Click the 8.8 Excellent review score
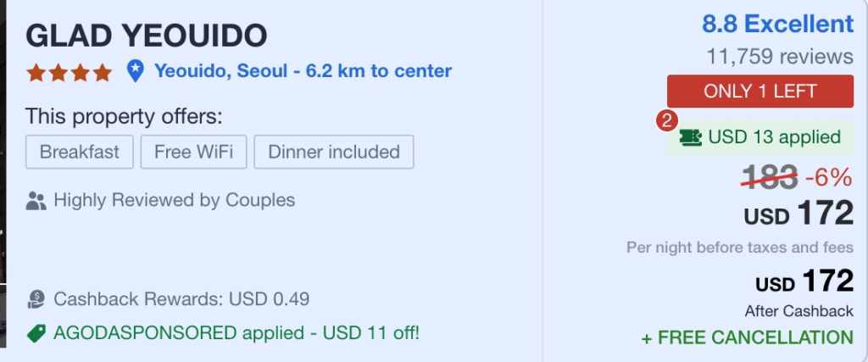The height and width of the screenshot is (362, 868). (778, 25)
